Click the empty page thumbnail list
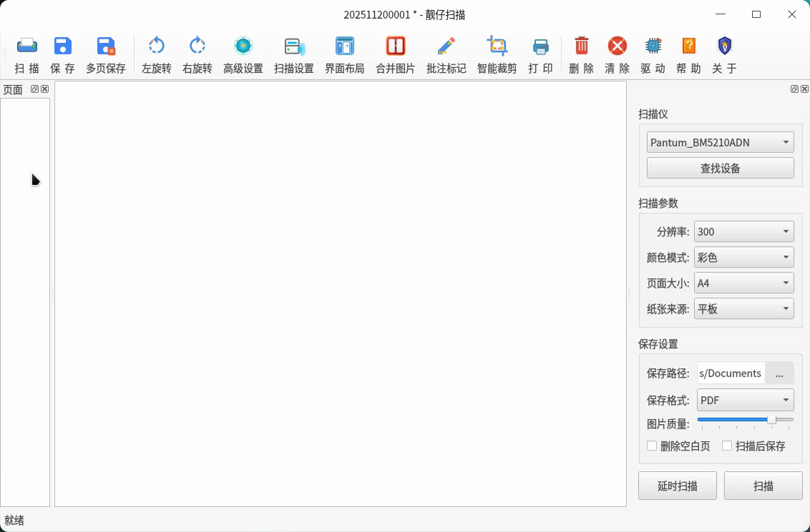Viewport: 810px width, 532px height. coord(25,302)
